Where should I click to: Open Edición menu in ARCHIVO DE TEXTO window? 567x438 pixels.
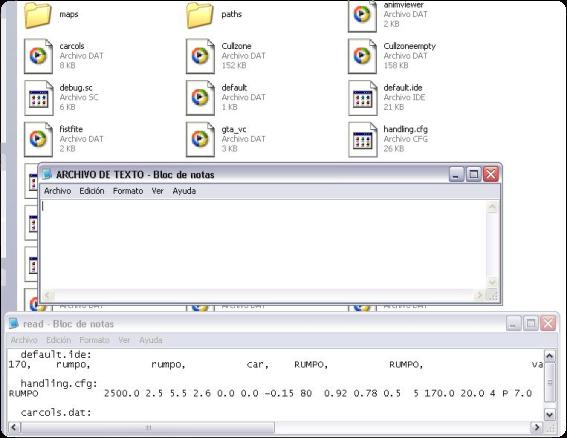tap(92, 191)
